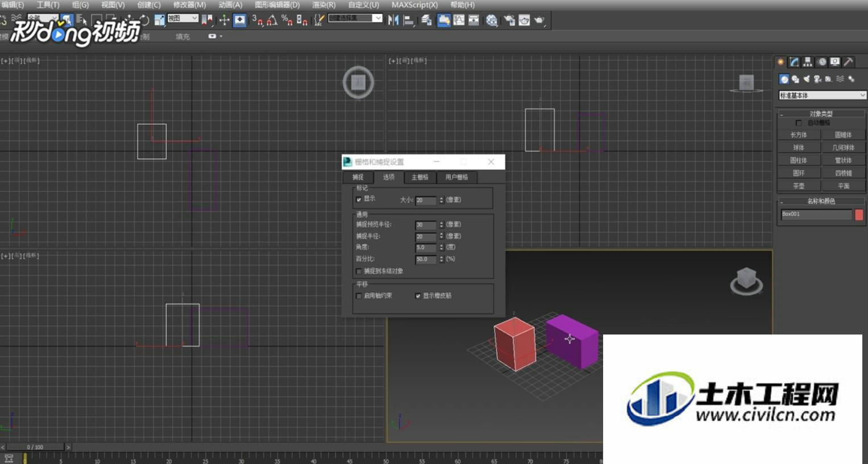Uncheck 显示橡皮筋 checkbox
The image size is (868, 464).
418,296
